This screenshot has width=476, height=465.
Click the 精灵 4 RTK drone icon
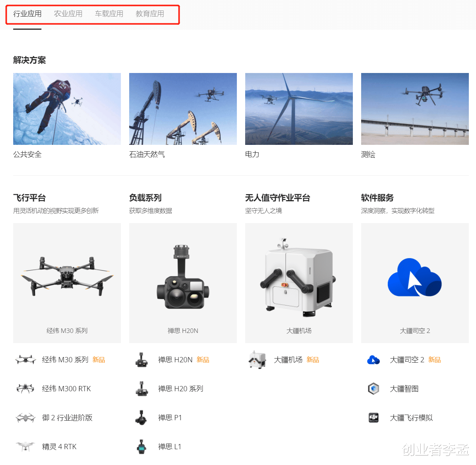tap(26, 447)
